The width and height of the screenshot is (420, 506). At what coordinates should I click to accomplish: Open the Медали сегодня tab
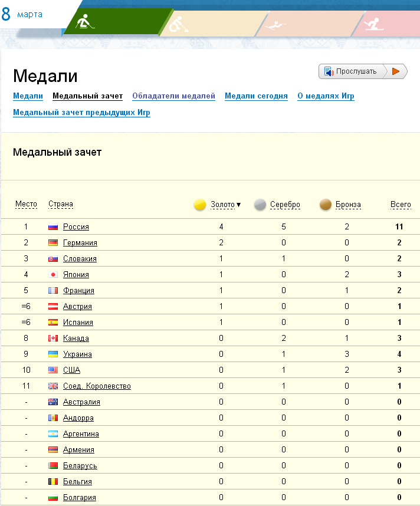point(256,96)
